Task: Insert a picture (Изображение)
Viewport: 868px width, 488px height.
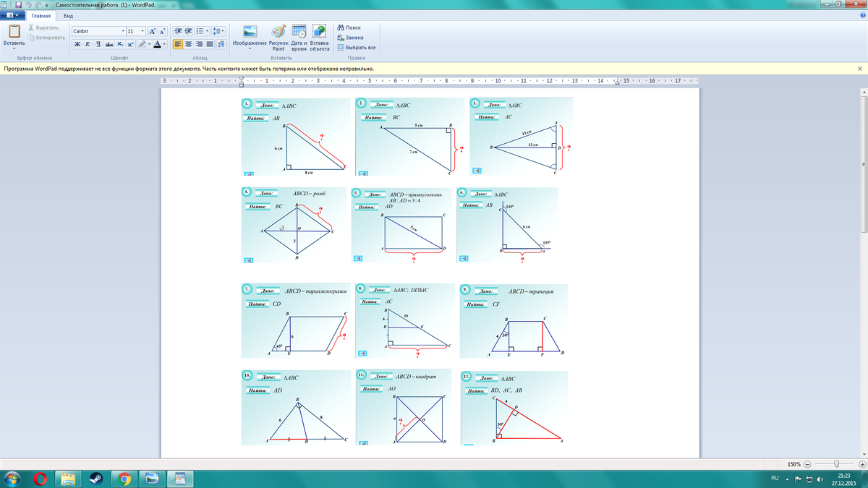Action: (x=250, y=35)
